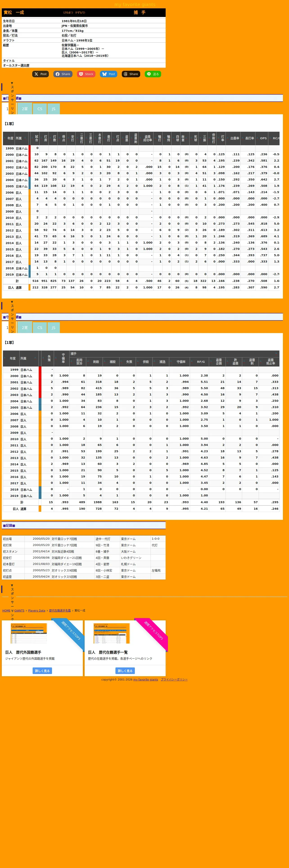Click the player name "實松 一成" in the header
Viewport: 289px width, 868px height.
click(14, 12)
